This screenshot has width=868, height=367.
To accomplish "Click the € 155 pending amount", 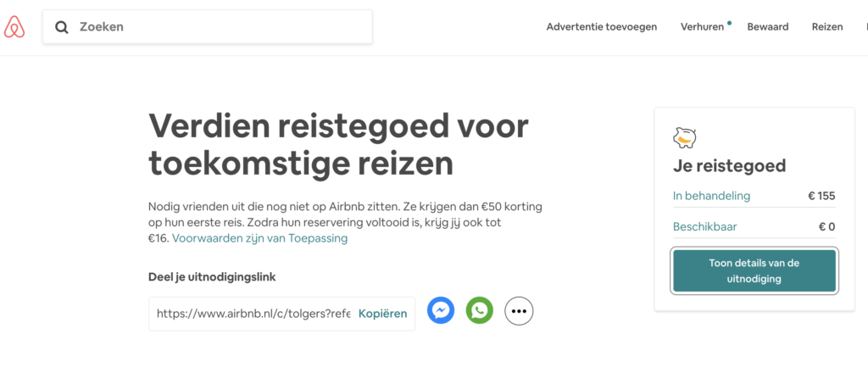I will pyautogui.click(x=821, y=196).
